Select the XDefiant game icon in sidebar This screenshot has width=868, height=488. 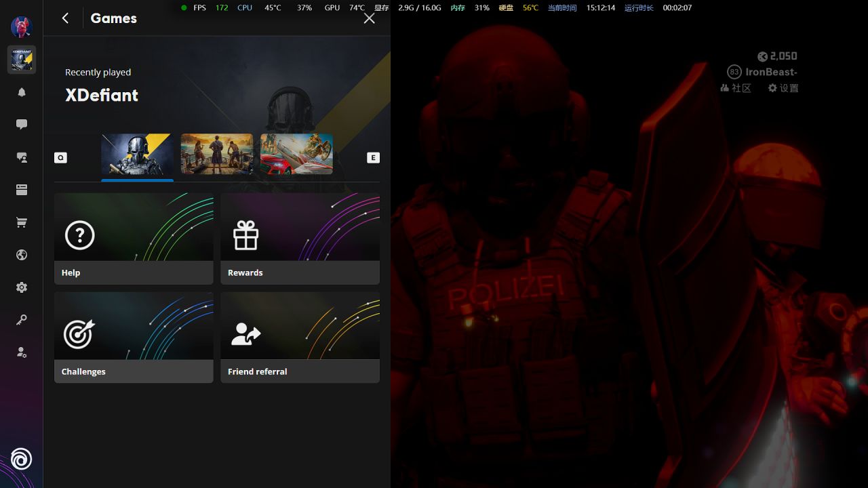(22, 60)
